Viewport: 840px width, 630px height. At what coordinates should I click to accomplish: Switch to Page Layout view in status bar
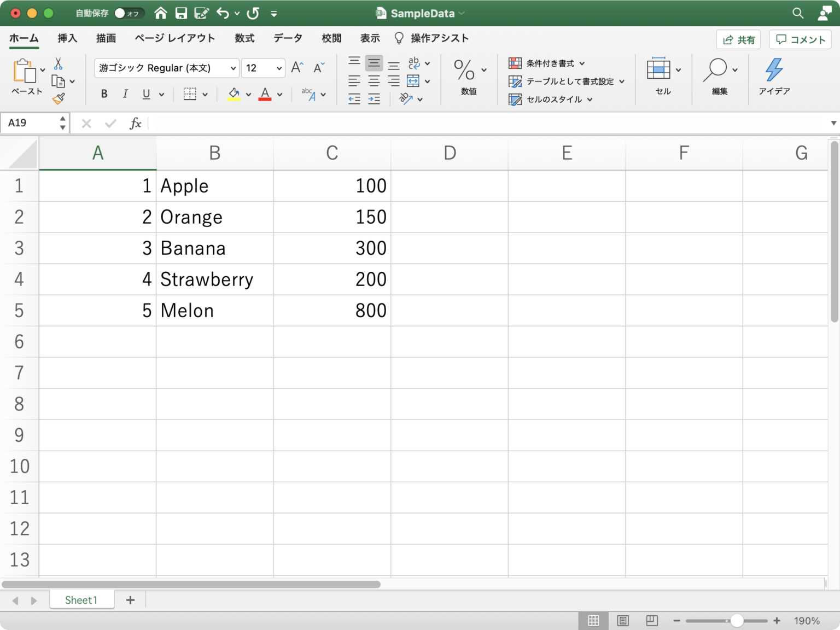622,621
